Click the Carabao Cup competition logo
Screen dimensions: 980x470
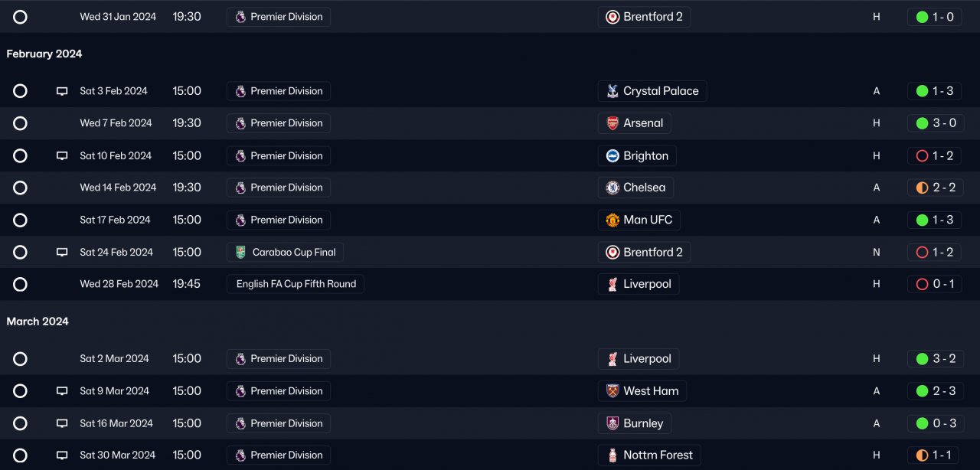[x=240, y=252]
